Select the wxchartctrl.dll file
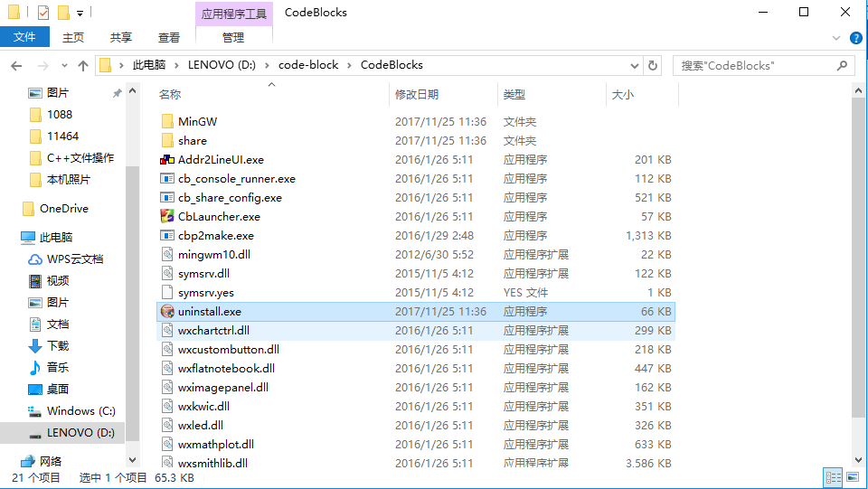 416,330
